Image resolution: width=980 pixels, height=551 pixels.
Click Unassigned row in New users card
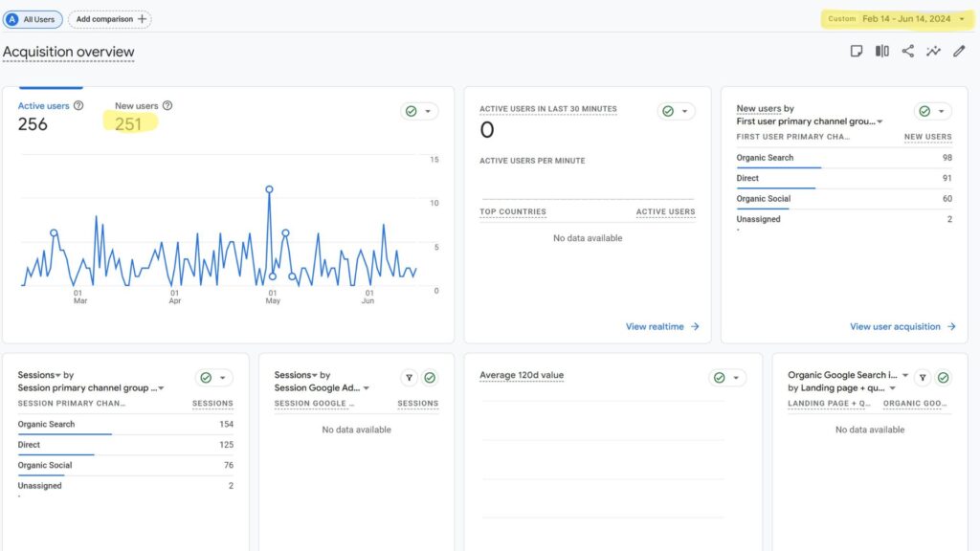(x=844, y=220)
